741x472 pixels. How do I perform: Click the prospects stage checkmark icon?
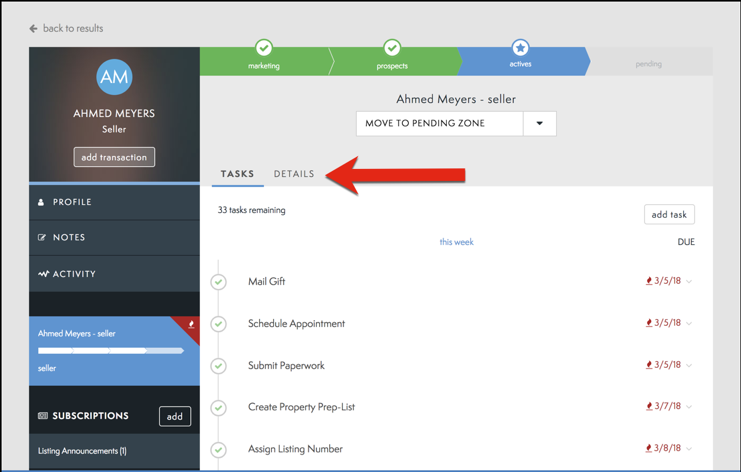[x=392, y=47]
